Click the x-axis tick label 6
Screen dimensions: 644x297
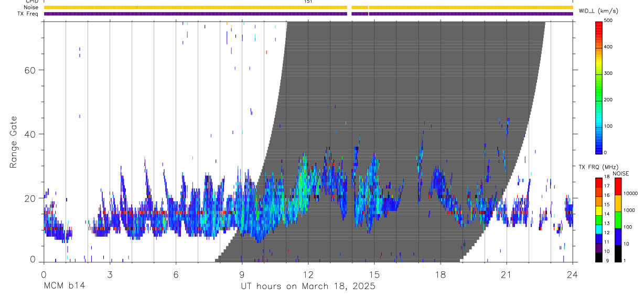point(176,274)
